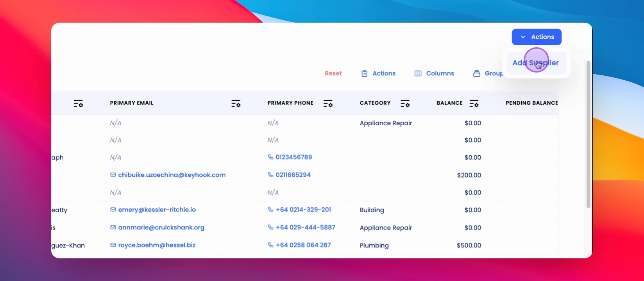Open the table Actions clipboard menu
Viewport: 644px width, 281px height.
[378, 73]
